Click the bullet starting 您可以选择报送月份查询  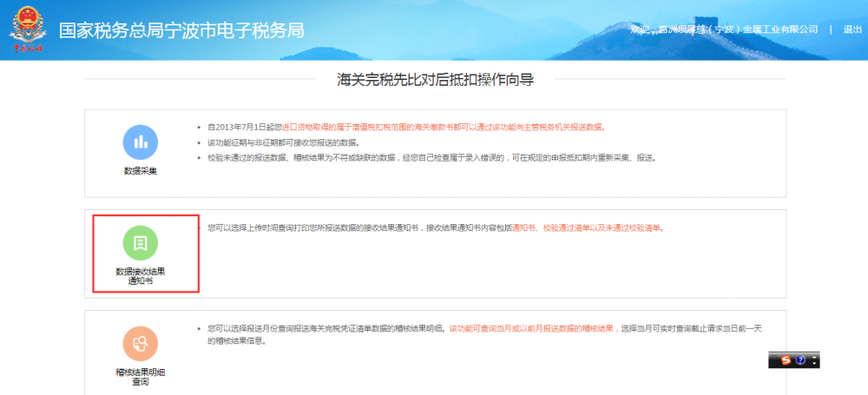coord(485,334)
